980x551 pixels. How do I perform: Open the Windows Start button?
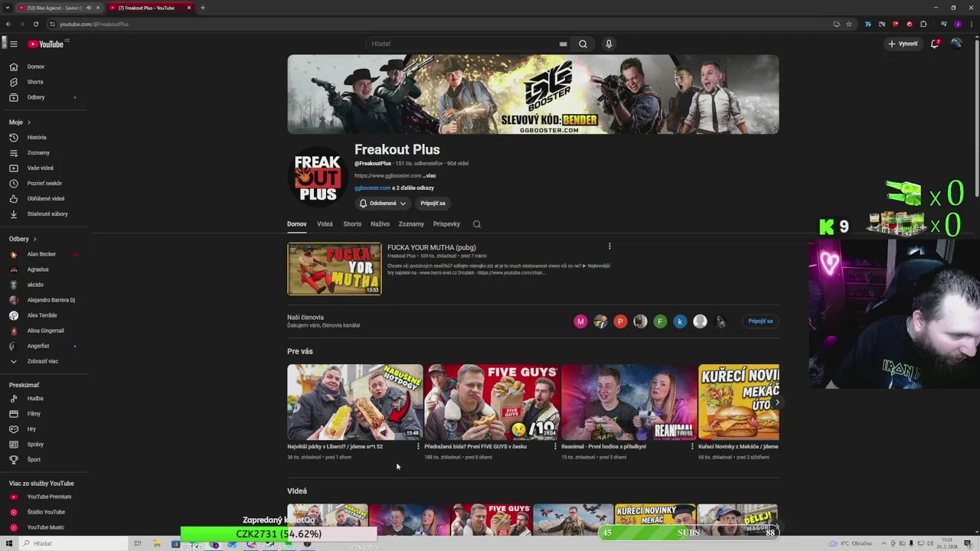point(8,543)
